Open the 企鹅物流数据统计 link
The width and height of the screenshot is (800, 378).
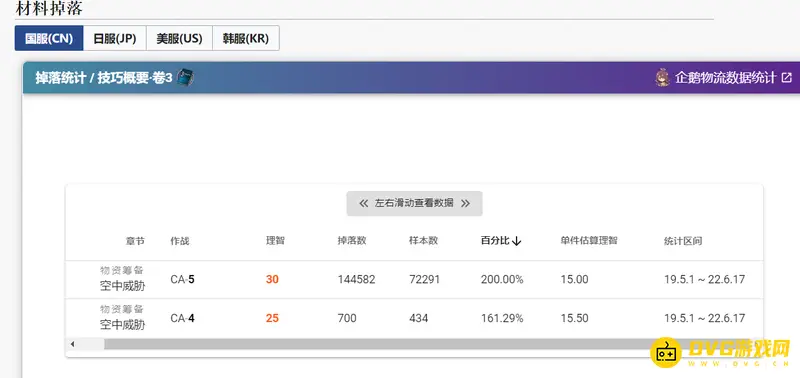(725, 78)
